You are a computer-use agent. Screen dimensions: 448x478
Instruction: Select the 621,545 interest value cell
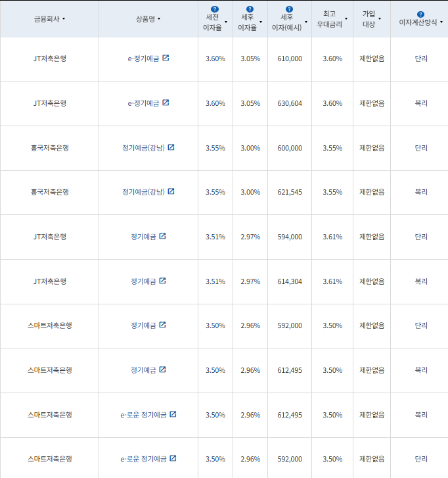(290, 192)
